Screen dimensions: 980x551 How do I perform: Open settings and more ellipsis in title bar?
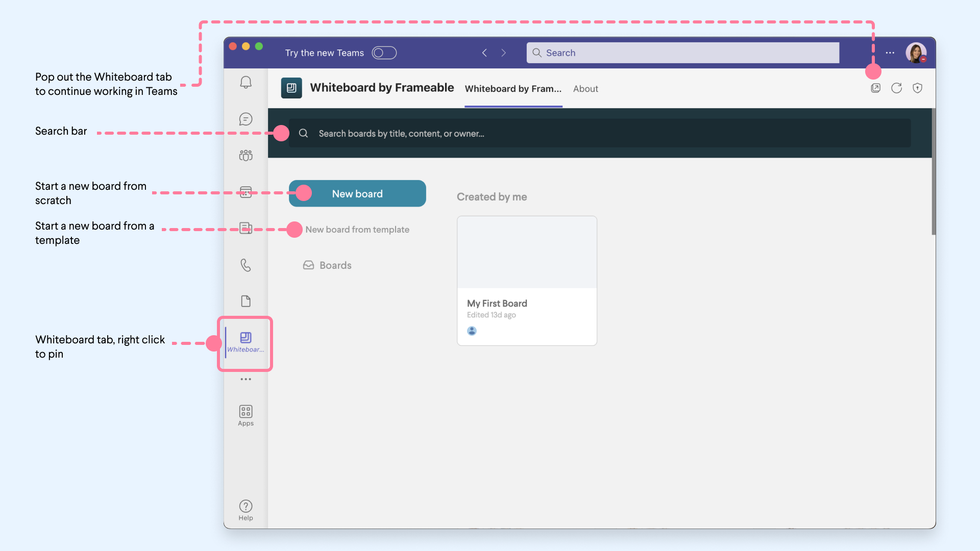pos(890,53)
